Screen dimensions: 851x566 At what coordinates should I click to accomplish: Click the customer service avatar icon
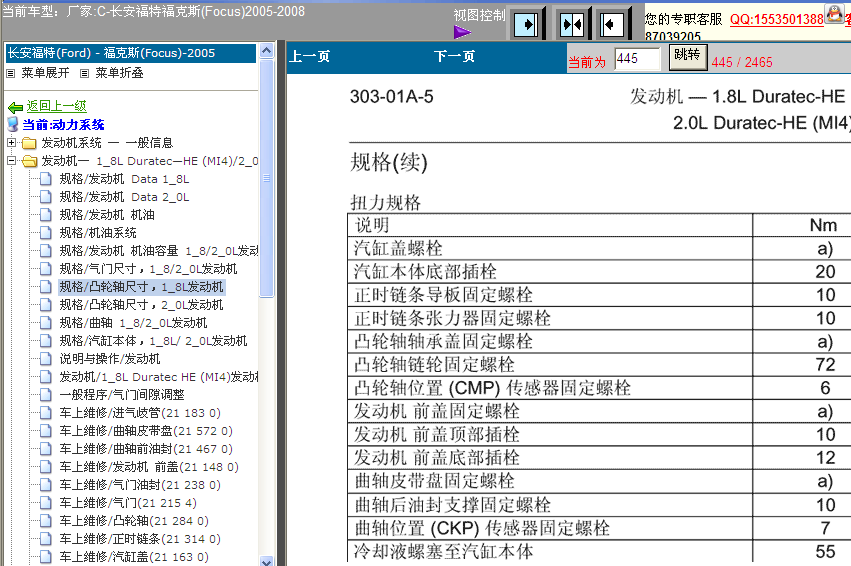(x=834, y=13)
